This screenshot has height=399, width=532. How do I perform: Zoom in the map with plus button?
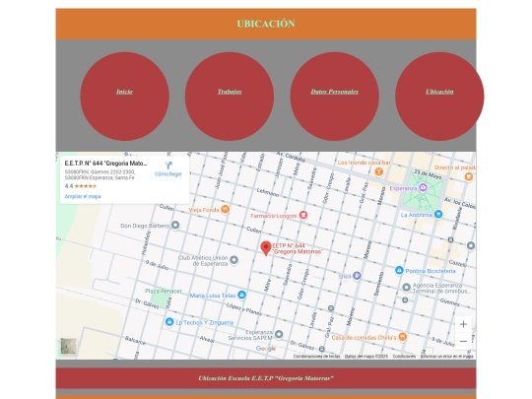(463, 324)
